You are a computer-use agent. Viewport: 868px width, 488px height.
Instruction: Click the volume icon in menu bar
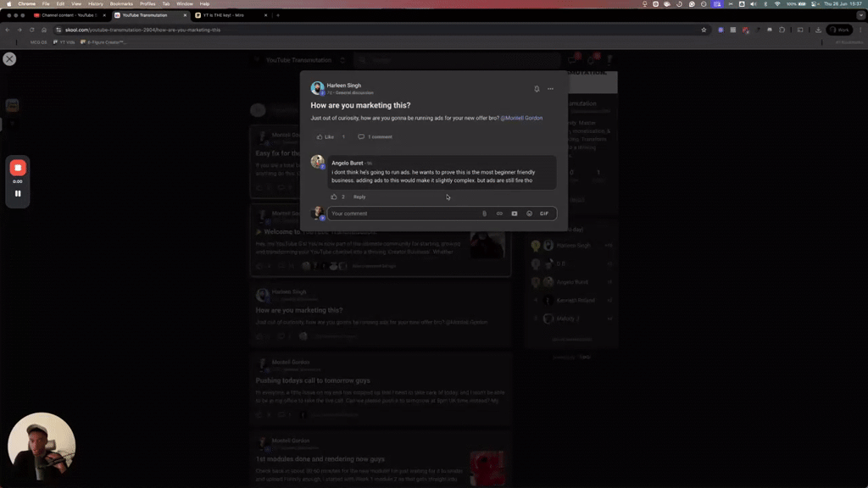pos(754,4)
